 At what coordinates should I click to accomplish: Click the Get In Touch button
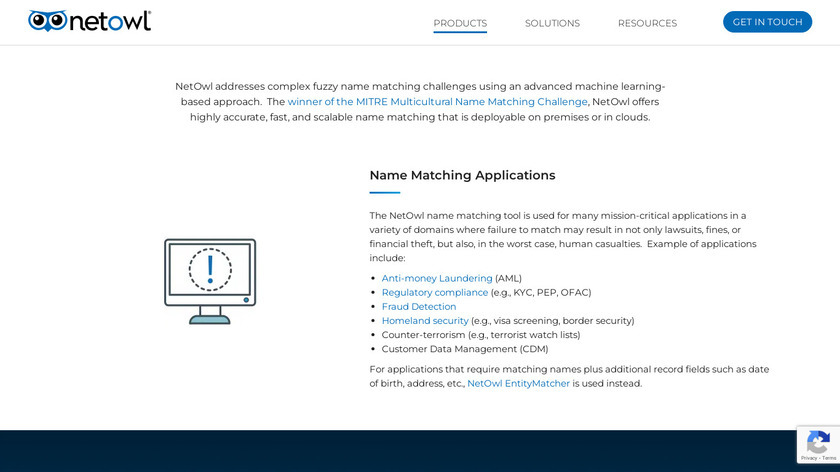coord(767,22)
